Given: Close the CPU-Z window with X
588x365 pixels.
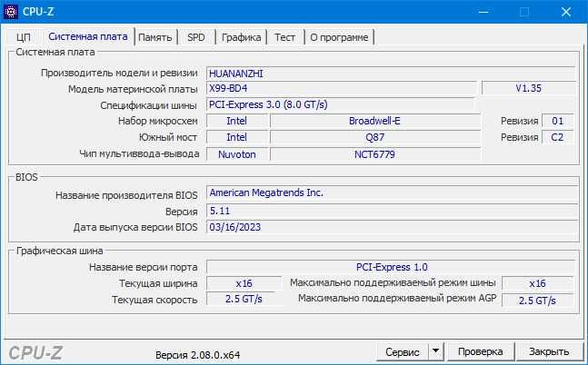Looking at the screenshot, I should [x=566, y=12].
